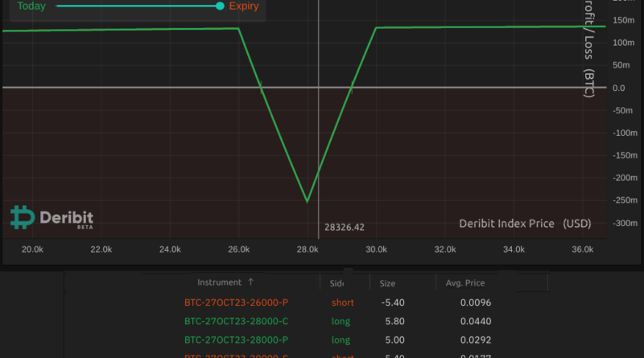This screenshot has width=644, height=358.
Task: Sort by the Size column header
Action: tap(388, 283)
